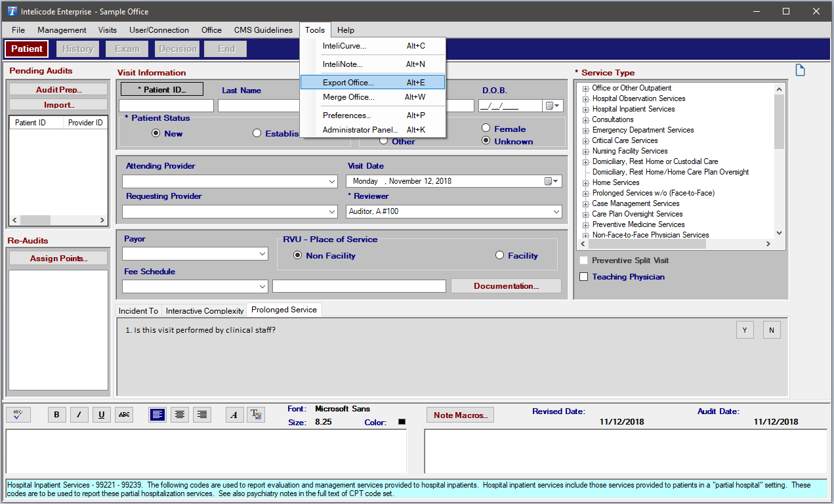Expand the Consultations tree node
This screenshot has width=834, height=504.
click(585, 120)
